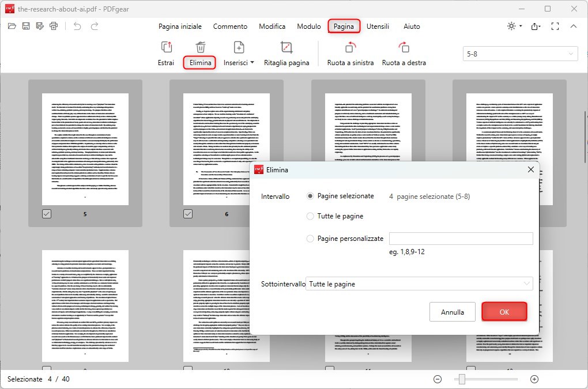Select the Tutte le pagine radio button
The width and height of the screenshot is (588, 389).
[311, 217]
